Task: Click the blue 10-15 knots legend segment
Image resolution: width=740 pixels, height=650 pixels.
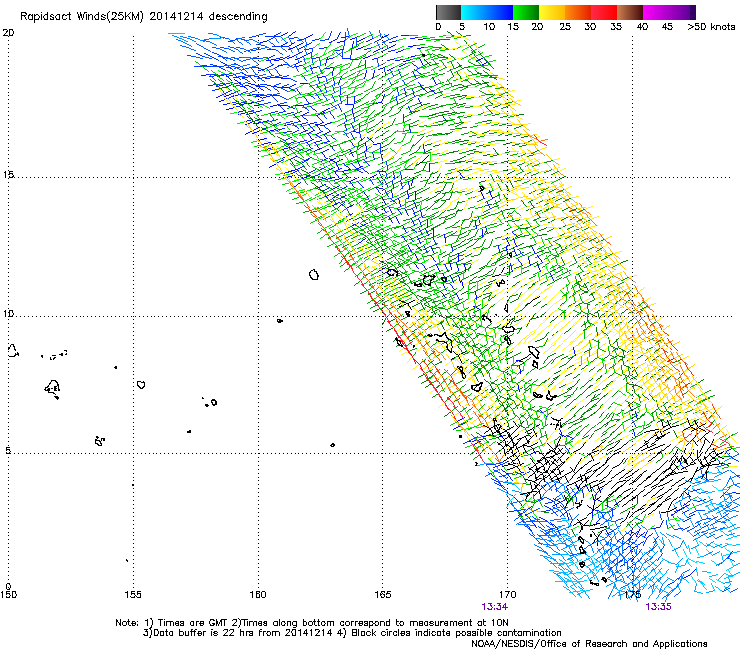Action: 500,12
